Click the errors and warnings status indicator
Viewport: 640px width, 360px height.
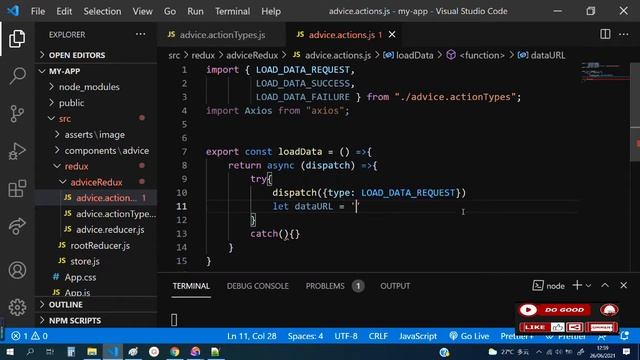tap(29, 336)
